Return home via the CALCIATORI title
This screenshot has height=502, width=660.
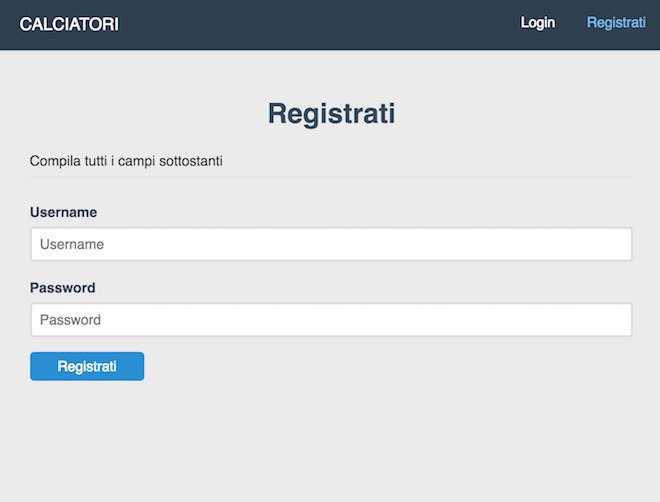point(69,24)
